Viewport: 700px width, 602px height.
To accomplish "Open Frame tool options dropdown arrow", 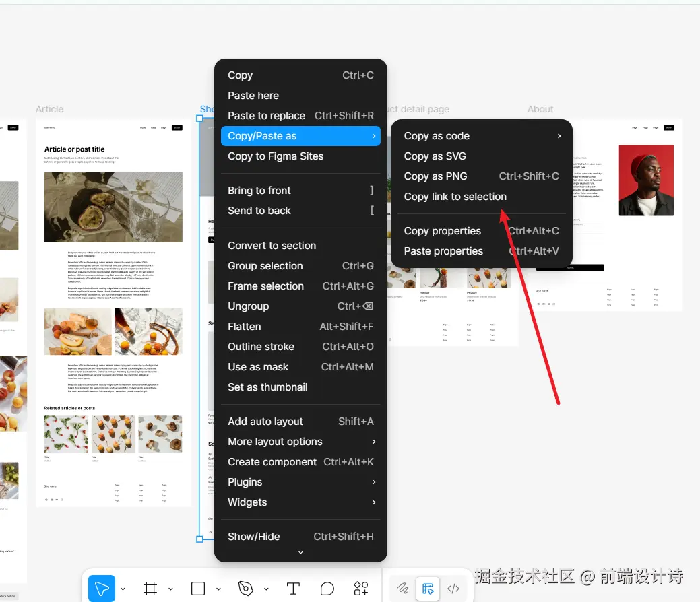I will (x=170, y=589).
